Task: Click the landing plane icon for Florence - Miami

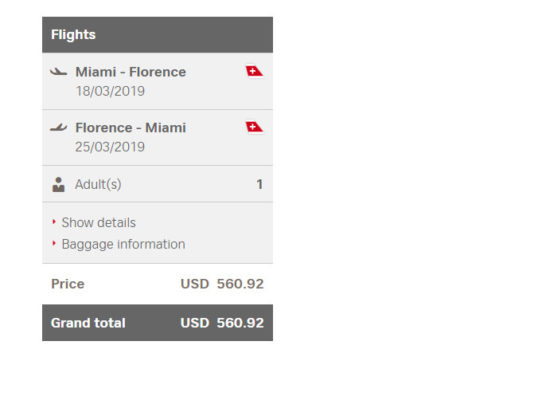Action: tap(58, 128)
